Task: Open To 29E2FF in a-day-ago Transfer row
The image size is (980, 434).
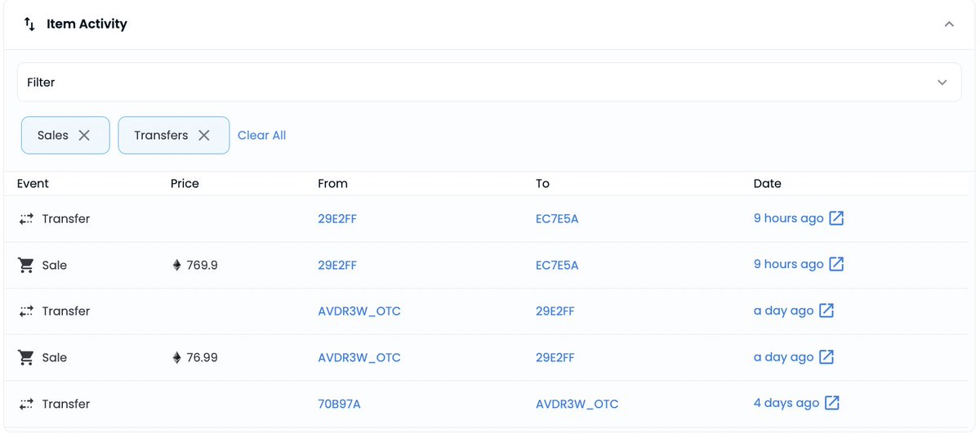Action: pos(555,311)
